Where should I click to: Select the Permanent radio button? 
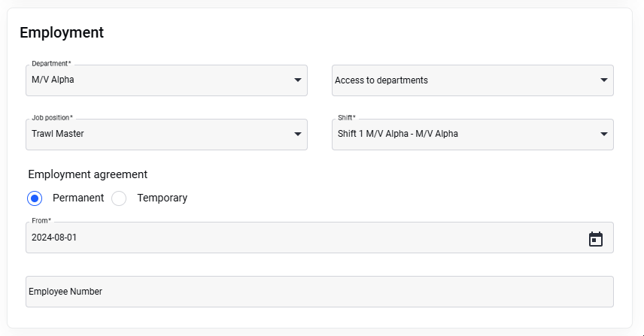pos(35,198)
